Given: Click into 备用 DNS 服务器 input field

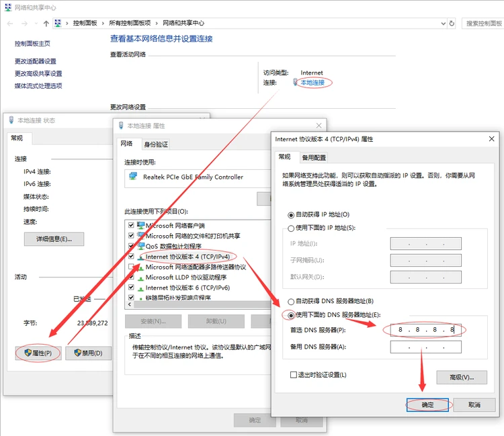Looking at the screenshot, I should click(425, 347).
